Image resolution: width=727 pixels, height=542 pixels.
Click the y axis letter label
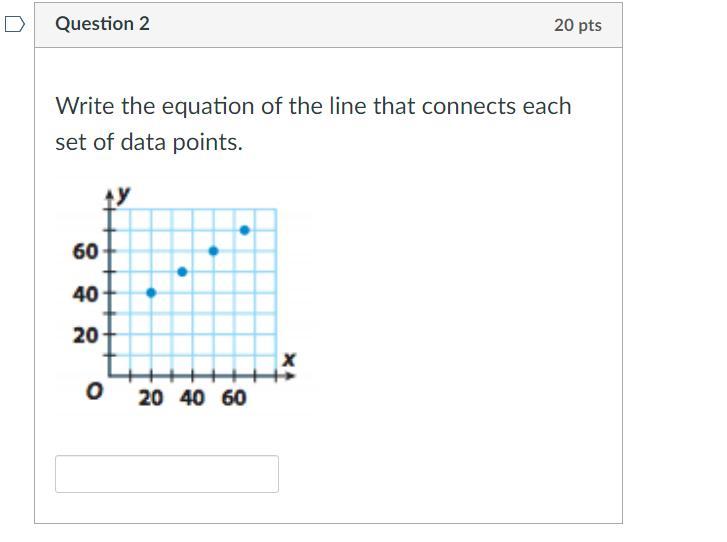click(x=123, y=194)
